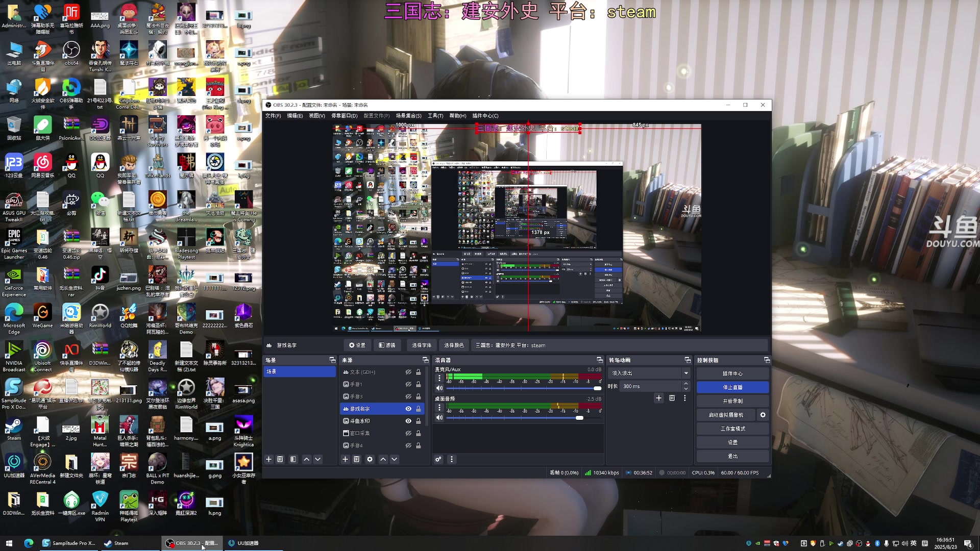Hide the 斗鱼水印 source via eye icon
This screenshot has width=980, height=551.
pyautogui.click(x=408, y=421)
